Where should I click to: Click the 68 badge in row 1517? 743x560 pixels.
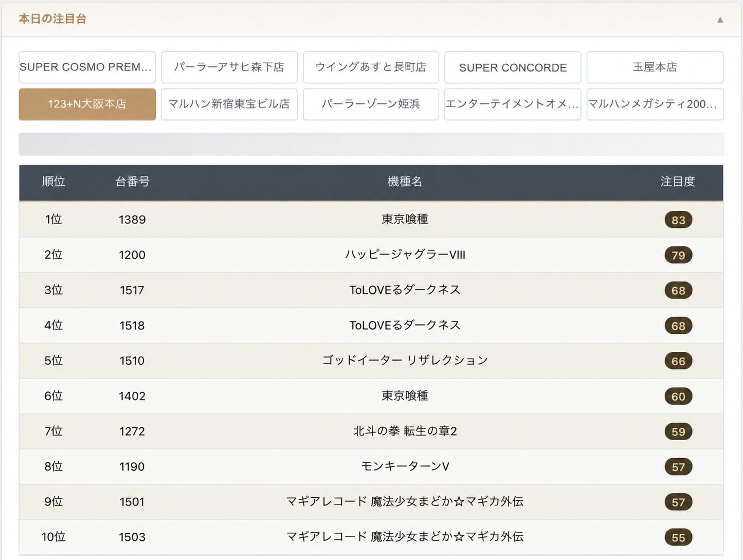(x=678, y=291)
